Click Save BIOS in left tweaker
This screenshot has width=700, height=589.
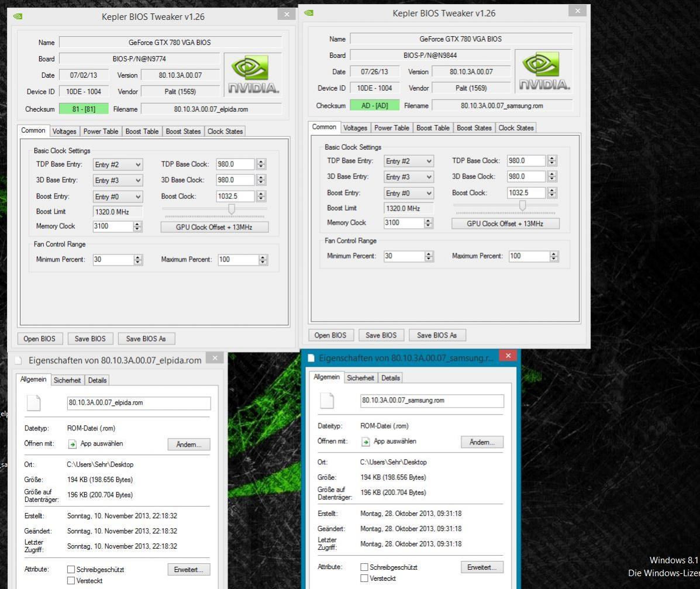90,339
